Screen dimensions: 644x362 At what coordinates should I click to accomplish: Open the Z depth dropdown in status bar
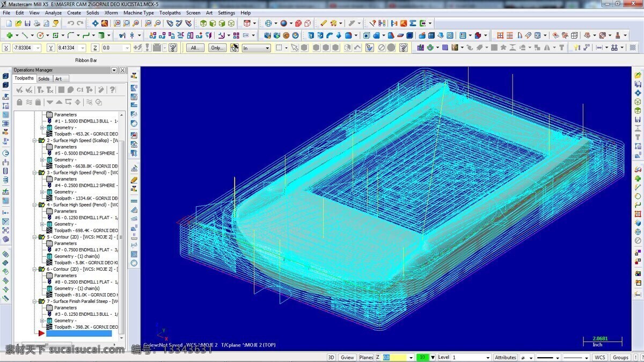411,357
